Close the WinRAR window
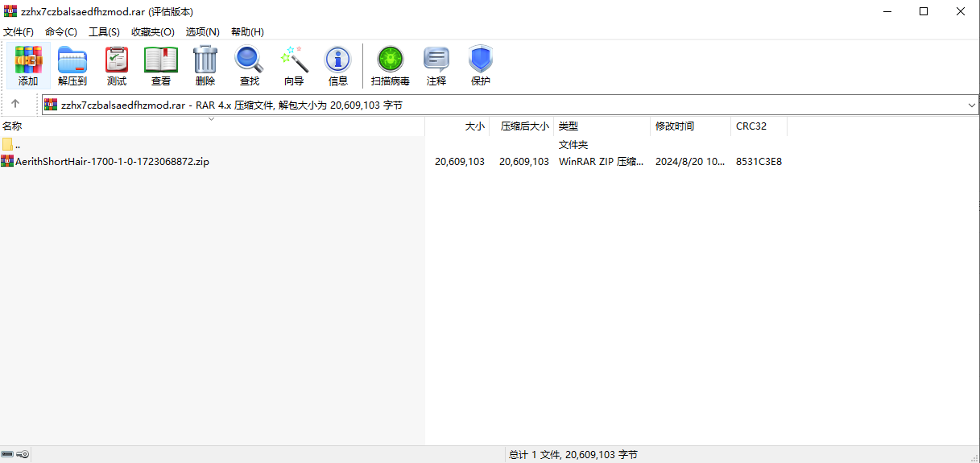 (x=961, y=11)
